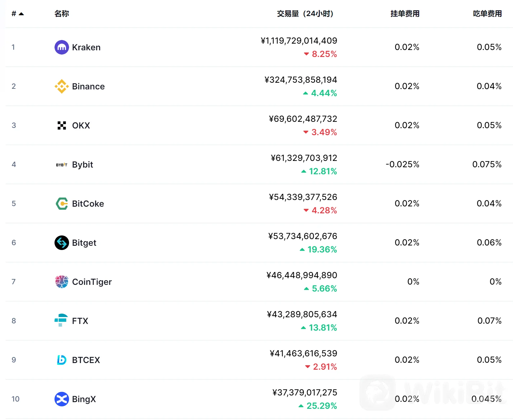
Task: Open the CoinTiger exchange name link
Action: (x=92, y=282)
